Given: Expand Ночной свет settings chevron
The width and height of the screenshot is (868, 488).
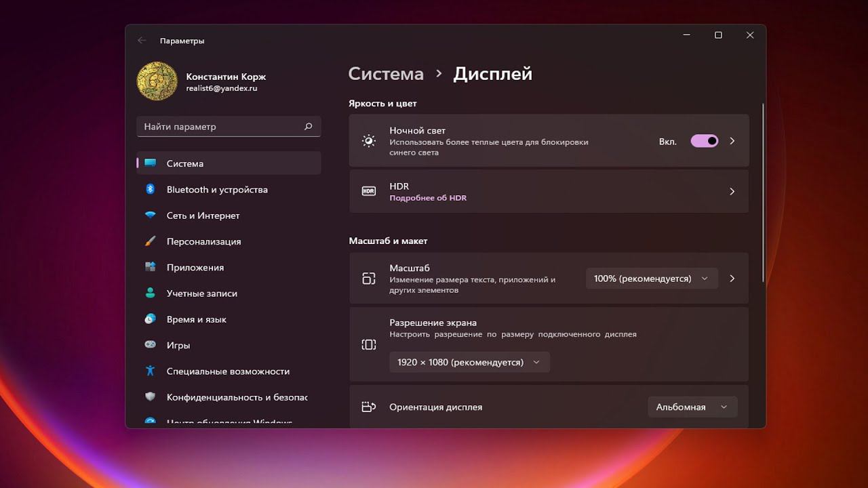Looking at the screenshot, I should click(x=732, y=141).
